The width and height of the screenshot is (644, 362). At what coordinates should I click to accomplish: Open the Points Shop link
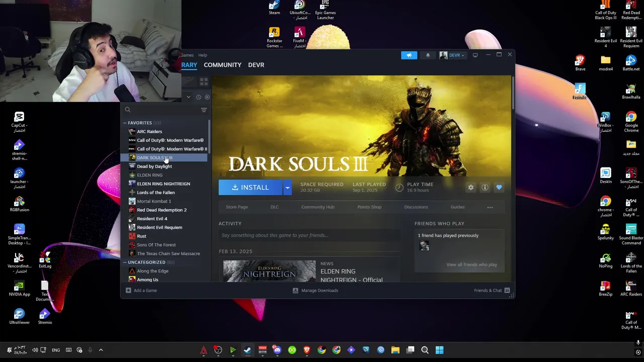point(369,207)
